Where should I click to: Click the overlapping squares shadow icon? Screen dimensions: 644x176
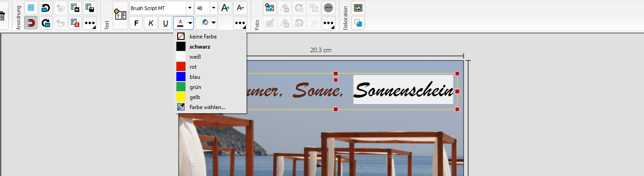pyautogui.click(x=358, y=23)
